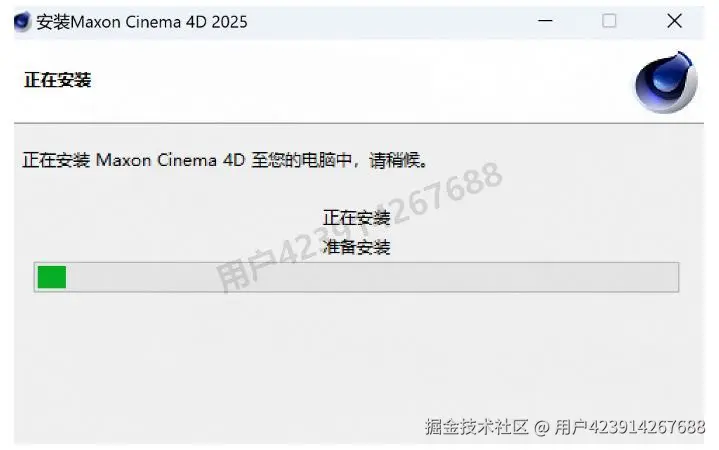Click the large Cinema 4D sphere logo
The width and height of the screenshot is (719, 450).
coord(666,83)
